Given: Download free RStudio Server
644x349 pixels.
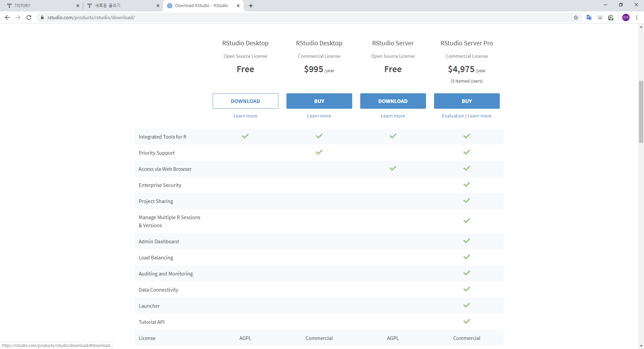Looking at the screenshot, I should tap(393, 101).
